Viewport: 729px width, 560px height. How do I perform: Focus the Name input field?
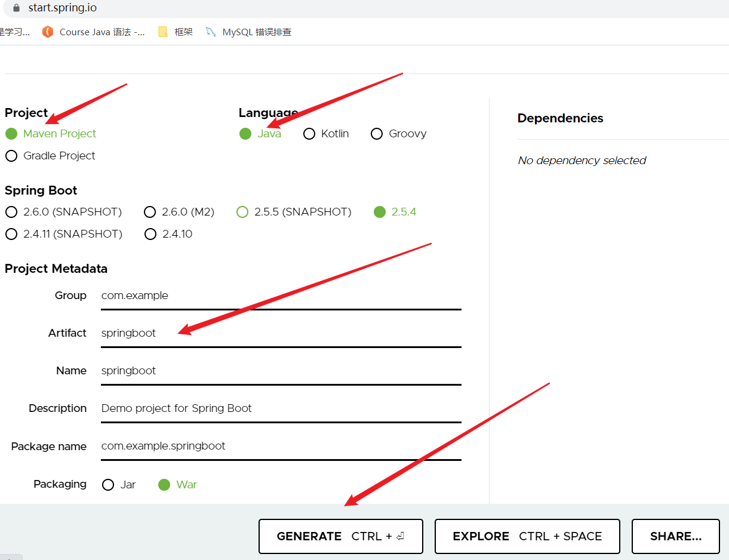(281, 371)
